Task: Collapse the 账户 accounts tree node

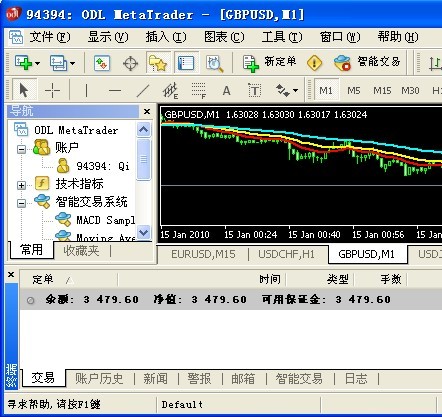Action: click(x=21, y=149)
